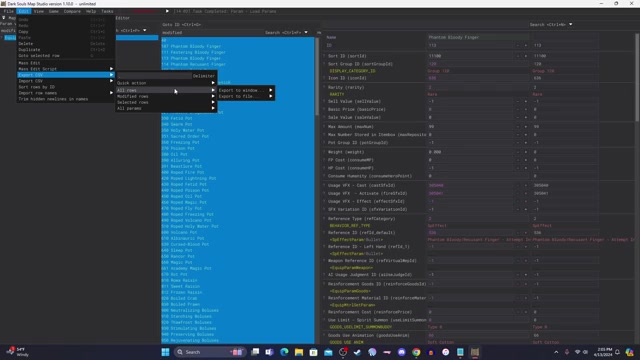Open the row Search filter dropdown arrow

coord(306,32)
